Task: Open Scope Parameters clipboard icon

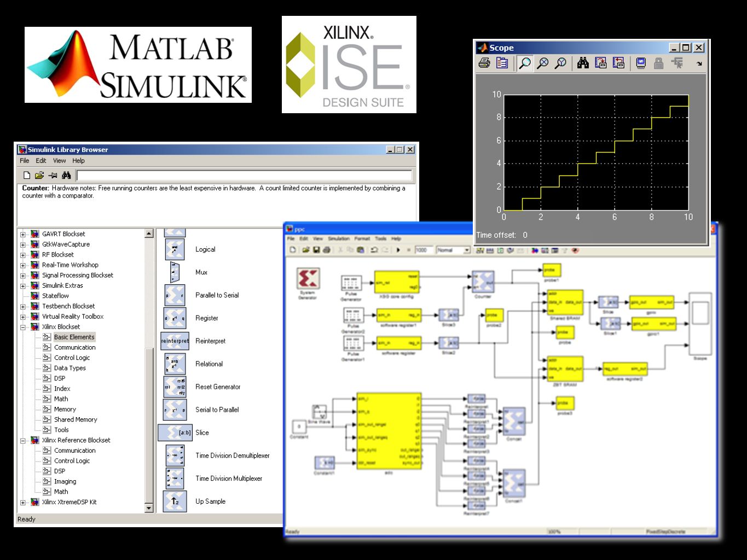Action: tap(502, 63)
